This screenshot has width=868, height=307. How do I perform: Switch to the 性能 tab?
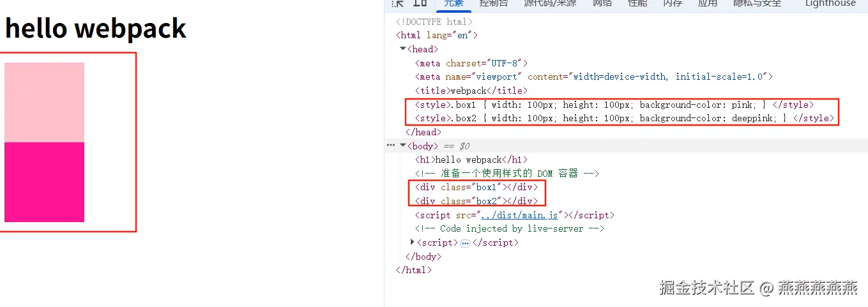click(x=637, y=3)
